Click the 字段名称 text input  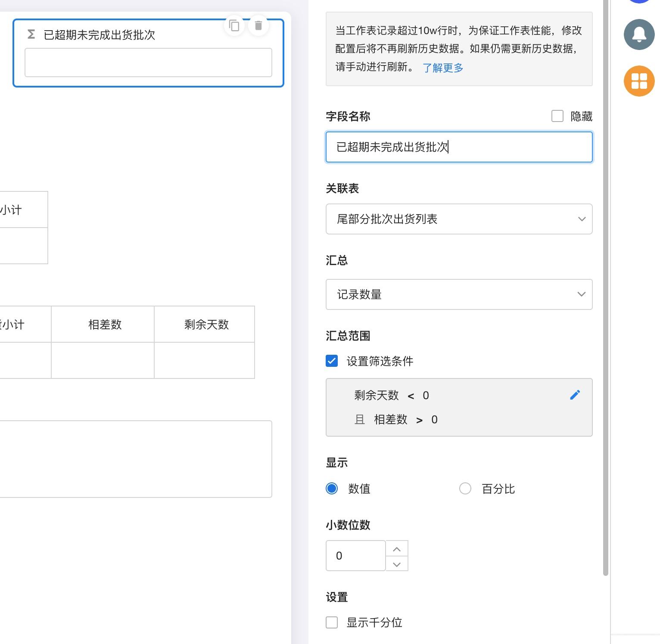pos(459,147)
